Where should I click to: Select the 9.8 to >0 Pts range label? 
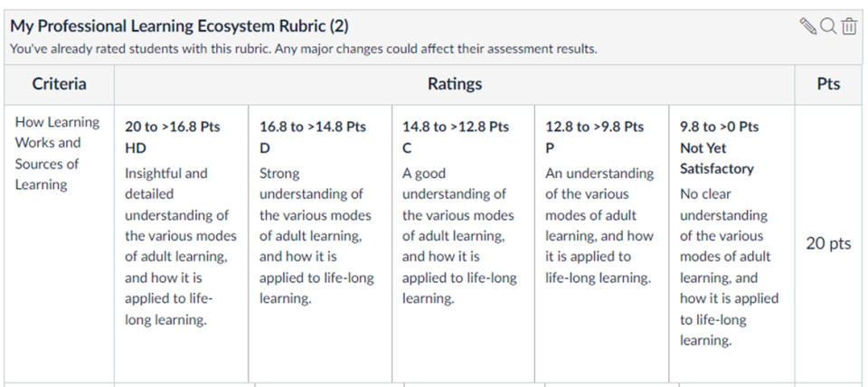pyautogui.click(x=720, y=127)
